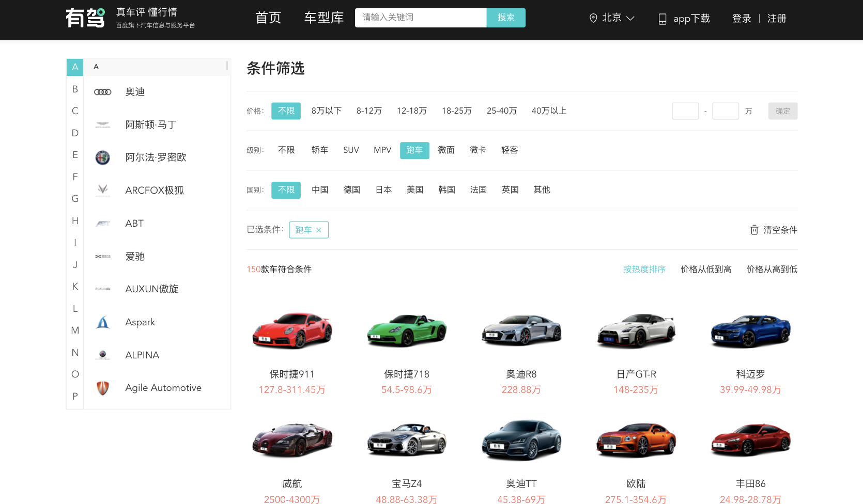Image resolution: width=863 pixels, height=504 pixels.
Task: Click the phone icon beside app下载
Action: [662, 19]
